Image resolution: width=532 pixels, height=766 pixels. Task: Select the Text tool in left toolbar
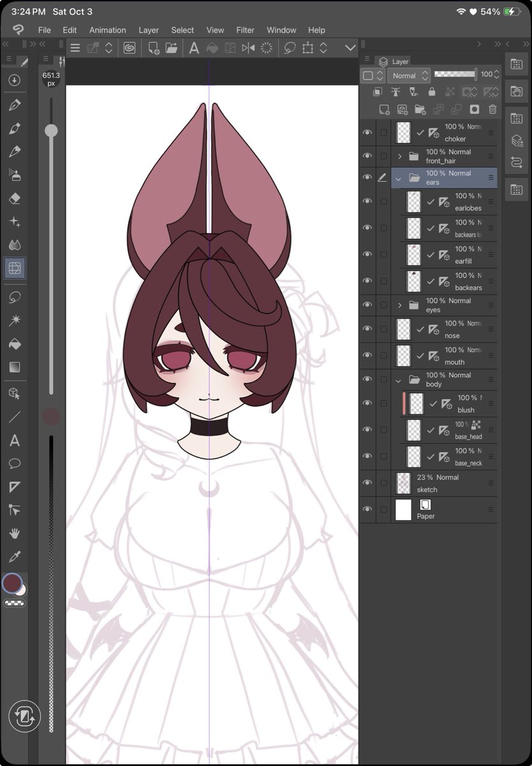(15, 440)
